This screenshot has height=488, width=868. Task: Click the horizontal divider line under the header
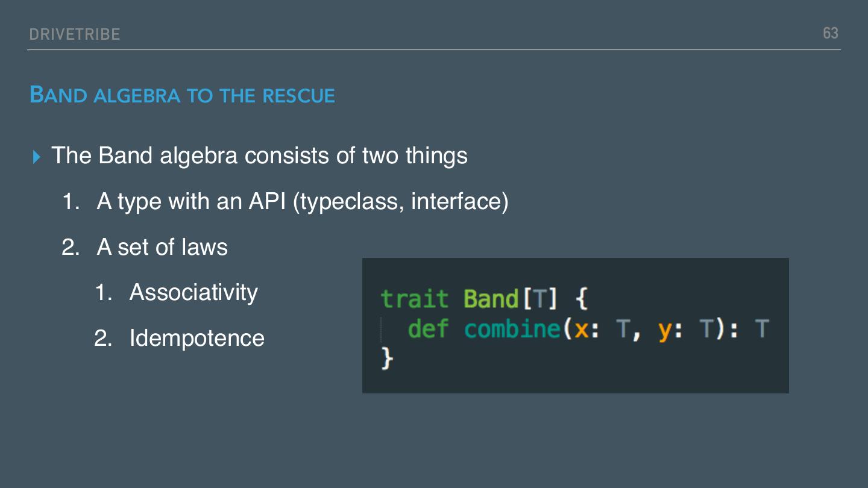(434, 49)
